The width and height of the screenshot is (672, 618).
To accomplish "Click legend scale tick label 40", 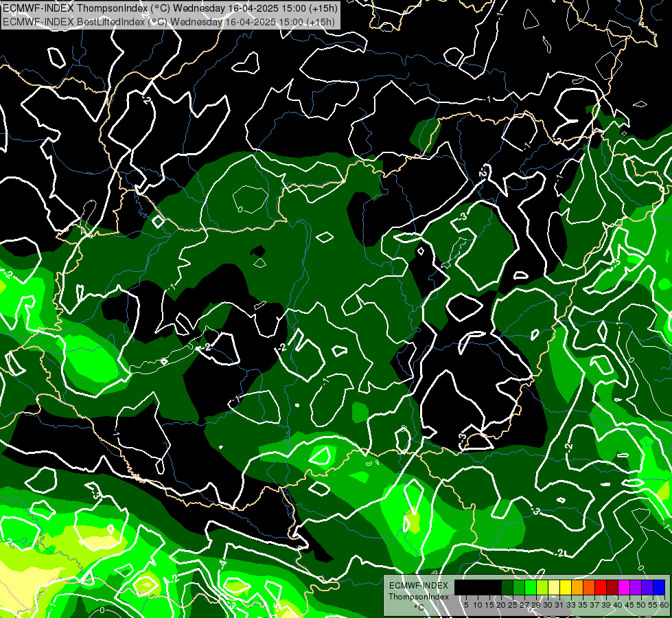I will pyautogui.click(x=618, y=605).
